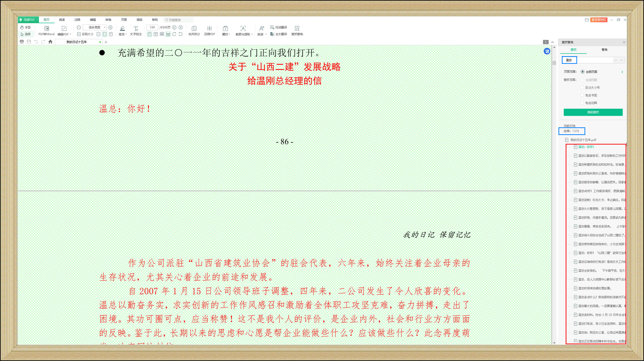This screenshot has height=361, width=644.
Task: Click the zoom in plus icon
Action: pyautogui.click(x=110, y=27)
